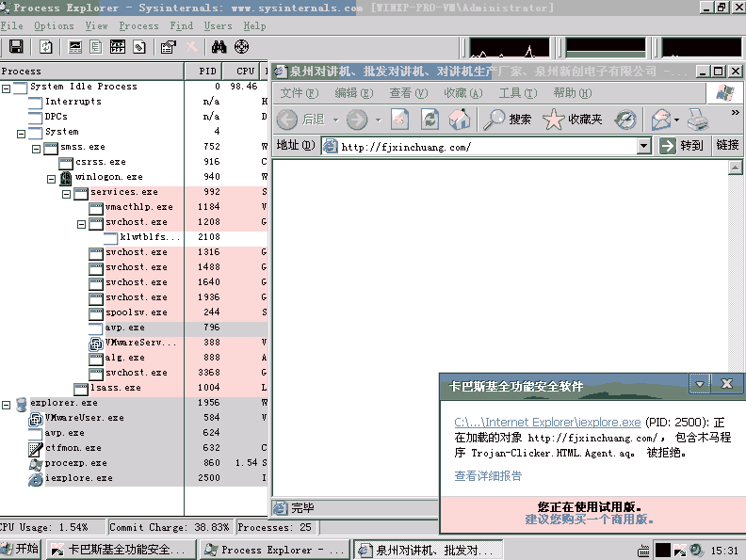Collapse svchost.exe PID 1208 node
Viewport: 746px width, 560px height.
point(81,224)
